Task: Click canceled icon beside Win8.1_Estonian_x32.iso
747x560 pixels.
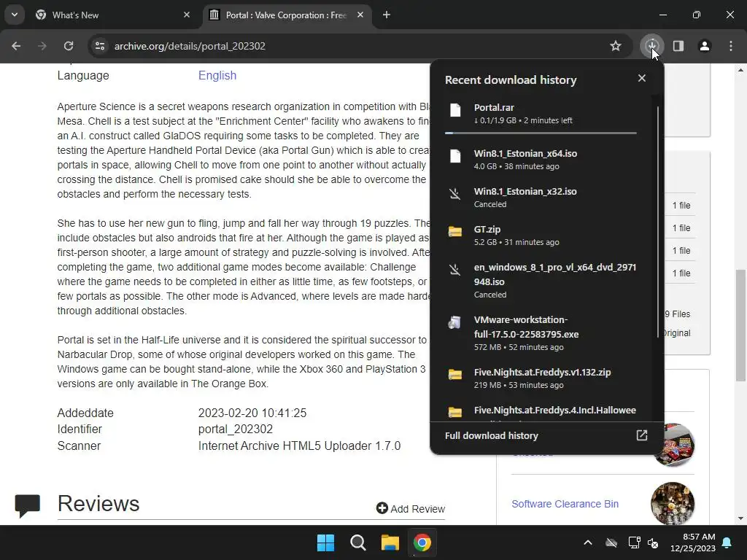Action: [455, 194]
